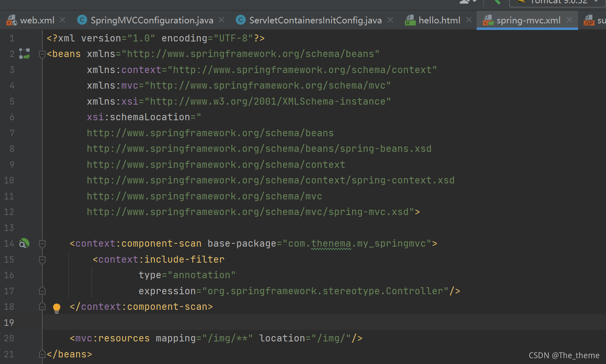Click the schema/beans URL on line 7
This screenshot has height=364, width=606.
click(x=210, y=133)
